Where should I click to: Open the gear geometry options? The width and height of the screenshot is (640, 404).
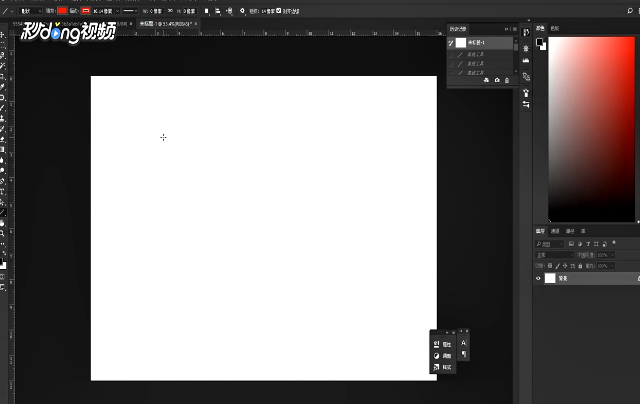tap(242, 11)
